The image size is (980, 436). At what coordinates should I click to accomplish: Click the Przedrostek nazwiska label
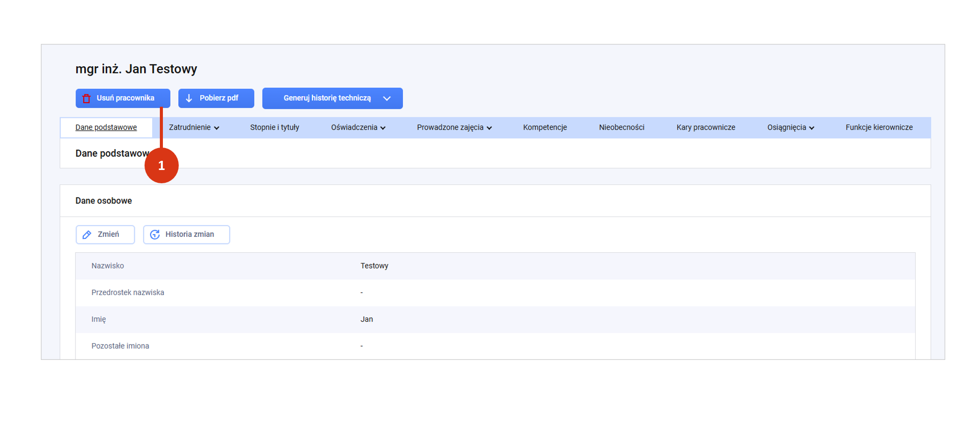[128, 293]
